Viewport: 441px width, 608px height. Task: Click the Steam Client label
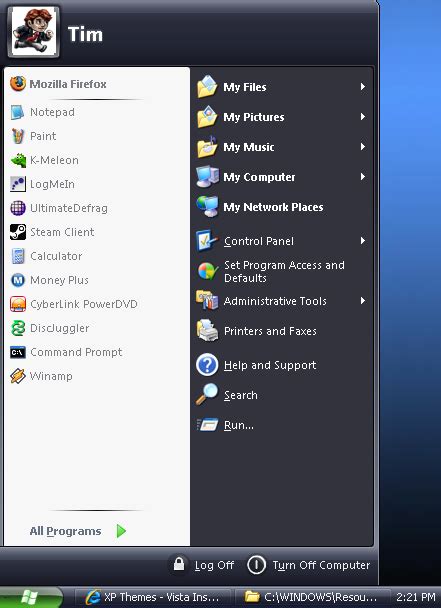click(62, 232)
